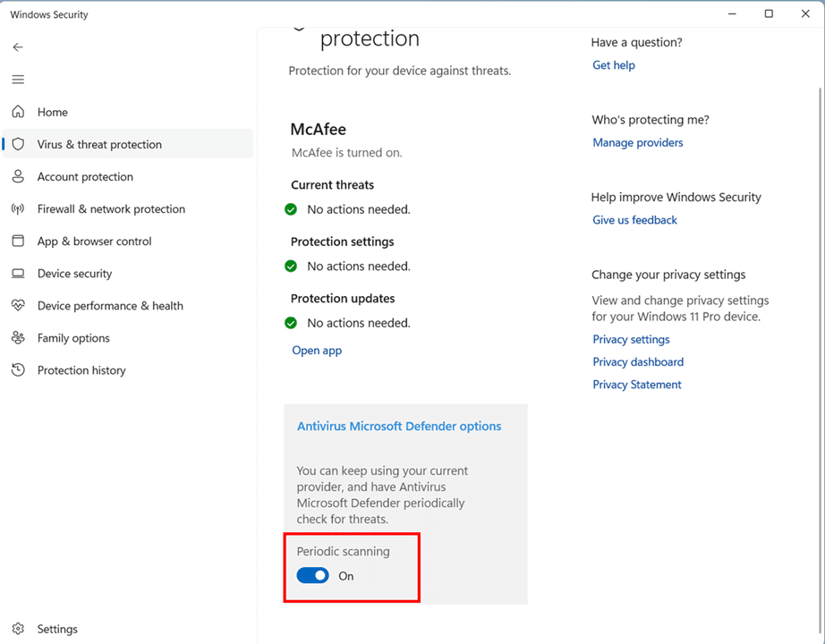Image resolution: width=825 pixels, height=644 pixels.
Task: Click the App & browser control icon
Action: (18, 241)
